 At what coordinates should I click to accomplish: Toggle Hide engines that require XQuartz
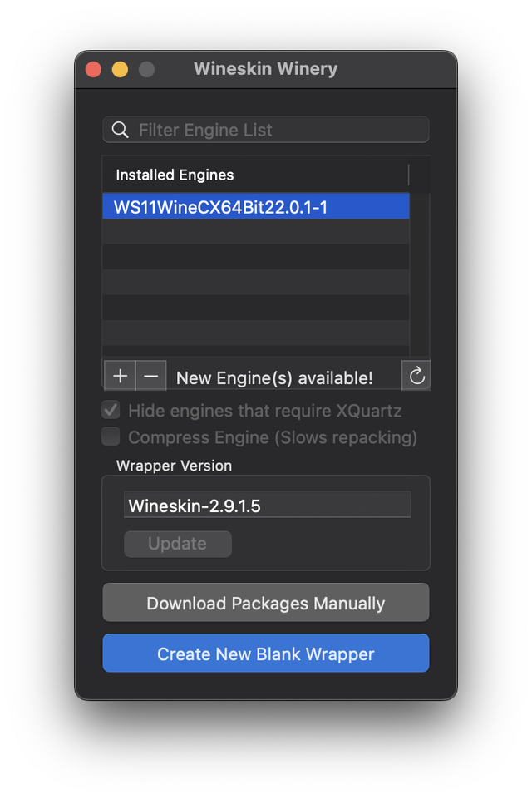[111, 410]
